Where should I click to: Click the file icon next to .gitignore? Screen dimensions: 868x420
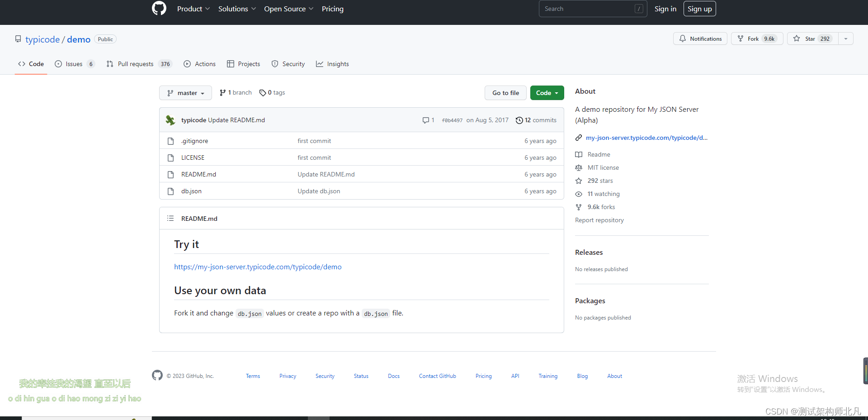(170, 141)
